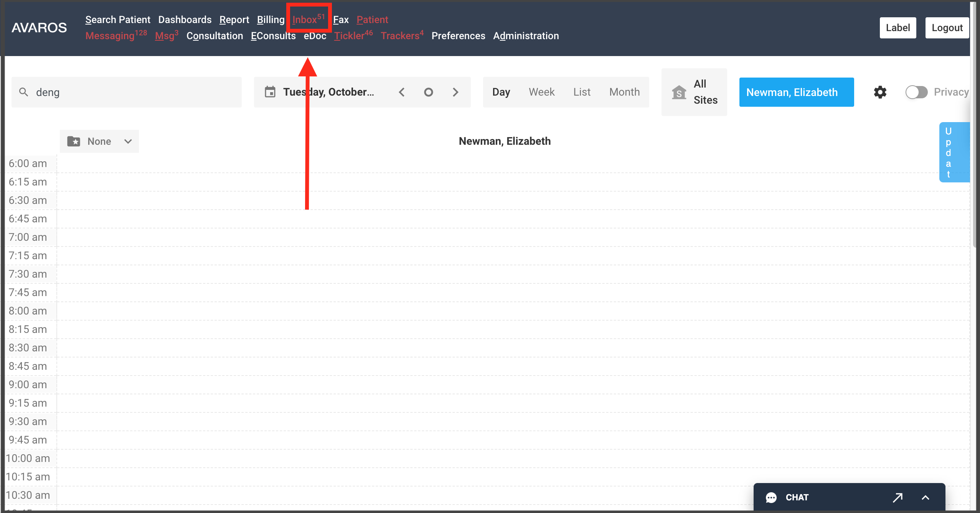Select the 10:00 am time slot

click(513, 458)
